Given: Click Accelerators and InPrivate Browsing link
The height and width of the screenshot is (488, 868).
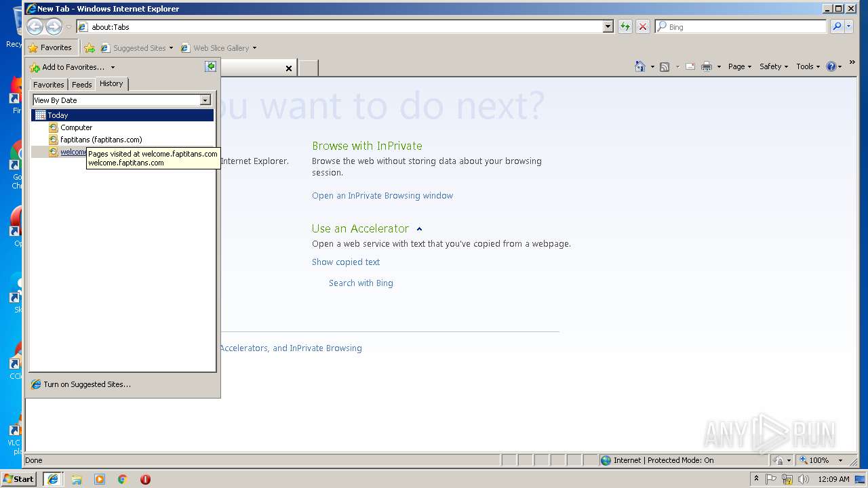Looking at the screenshot, I should [291, 348].
